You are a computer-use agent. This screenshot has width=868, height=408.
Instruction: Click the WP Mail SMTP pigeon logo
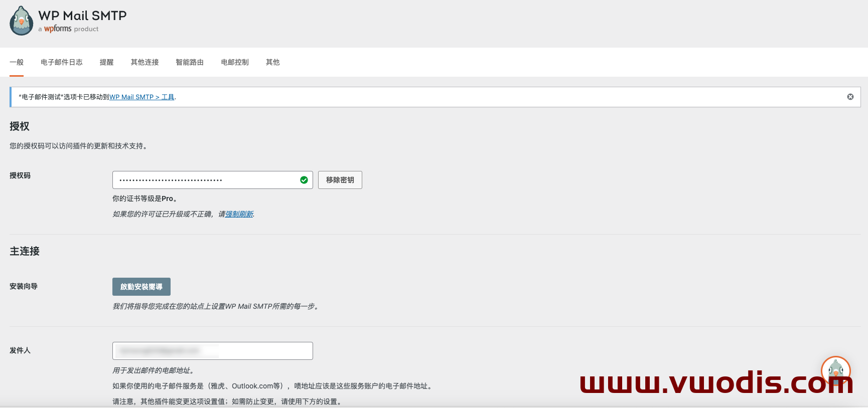(x=21, y=21)
